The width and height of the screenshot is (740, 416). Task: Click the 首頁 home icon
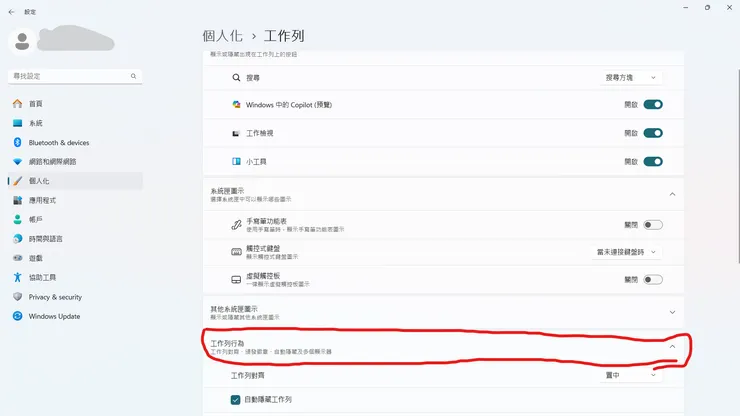(x=17, y=103)
